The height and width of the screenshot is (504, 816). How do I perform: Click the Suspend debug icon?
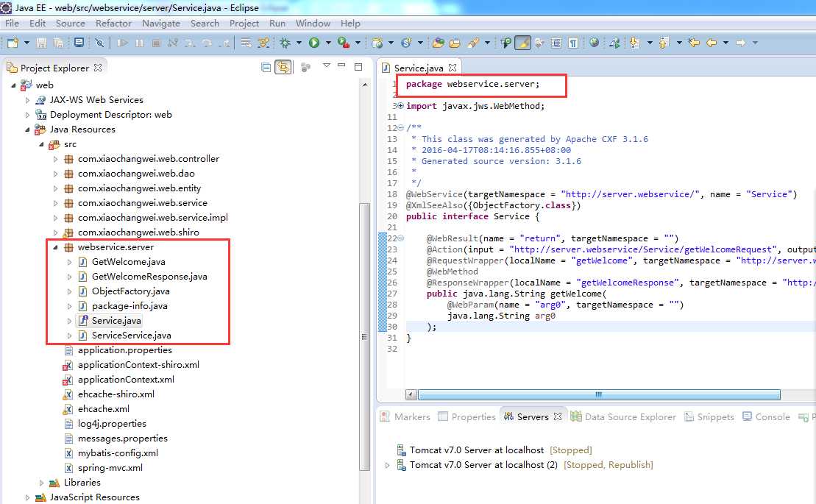pyautogui.click(x=140, y=43)
